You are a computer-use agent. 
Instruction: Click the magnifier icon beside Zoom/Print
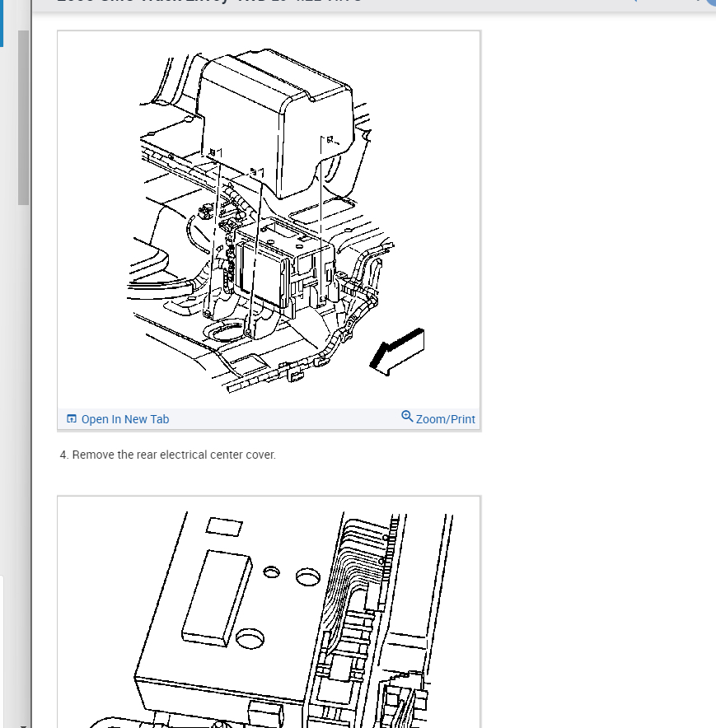pyautogui.click(x=407, y=416)
